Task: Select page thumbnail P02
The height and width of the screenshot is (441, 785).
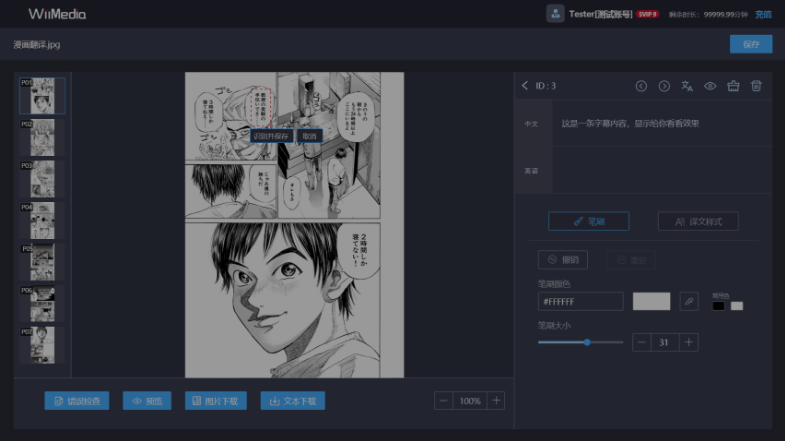Action: pyautogui.click(x=42, y=137)
